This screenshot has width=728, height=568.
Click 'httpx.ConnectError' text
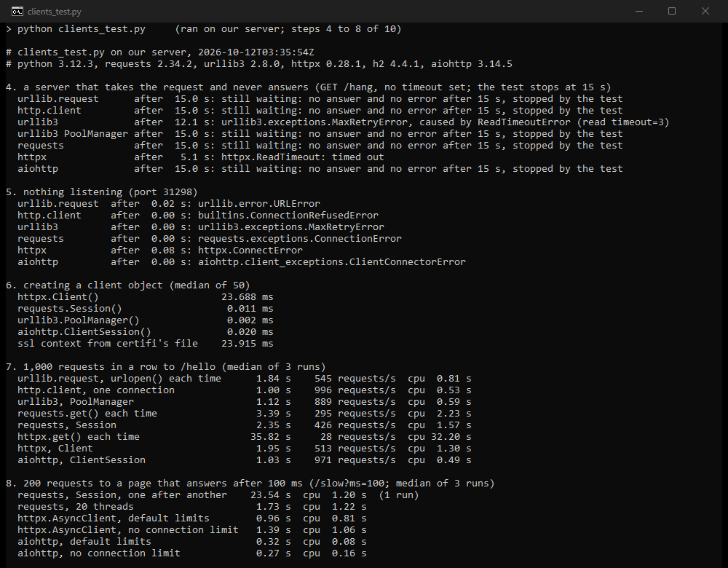coord(250,250)
